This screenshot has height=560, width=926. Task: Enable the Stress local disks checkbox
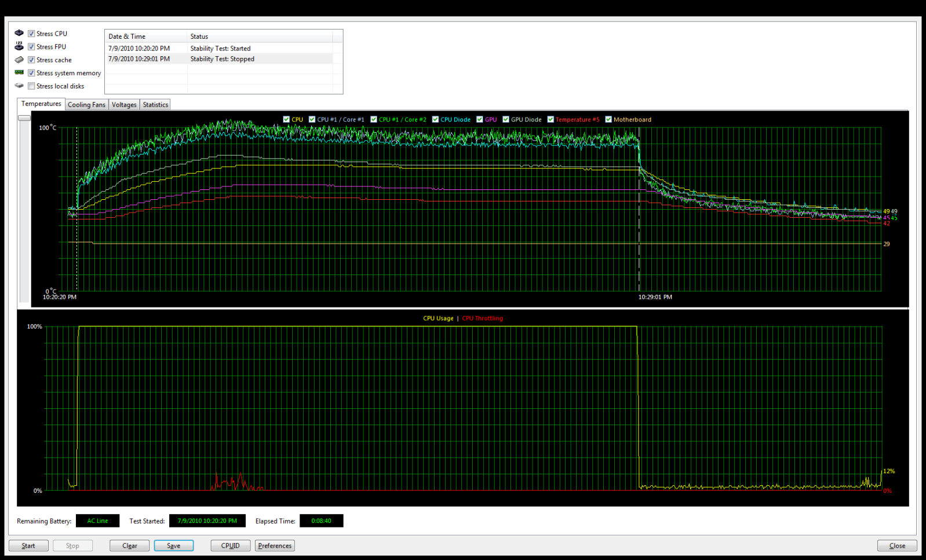pos(31,86)
